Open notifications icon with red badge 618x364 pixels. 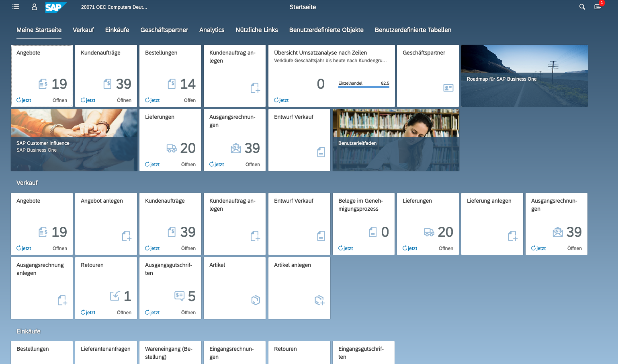[x=598, y=7]
